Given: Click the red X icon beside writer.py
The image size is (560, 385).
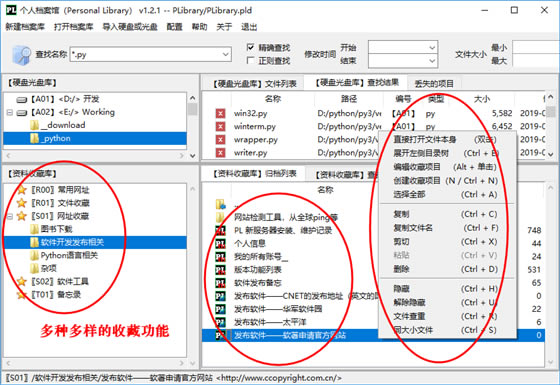Looking at the screenshot, I should 220,153.
